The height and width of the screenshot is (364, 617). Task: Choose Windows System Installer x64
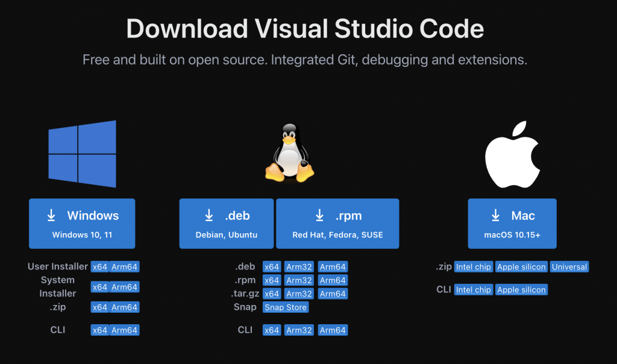click(x=100, y=287)
